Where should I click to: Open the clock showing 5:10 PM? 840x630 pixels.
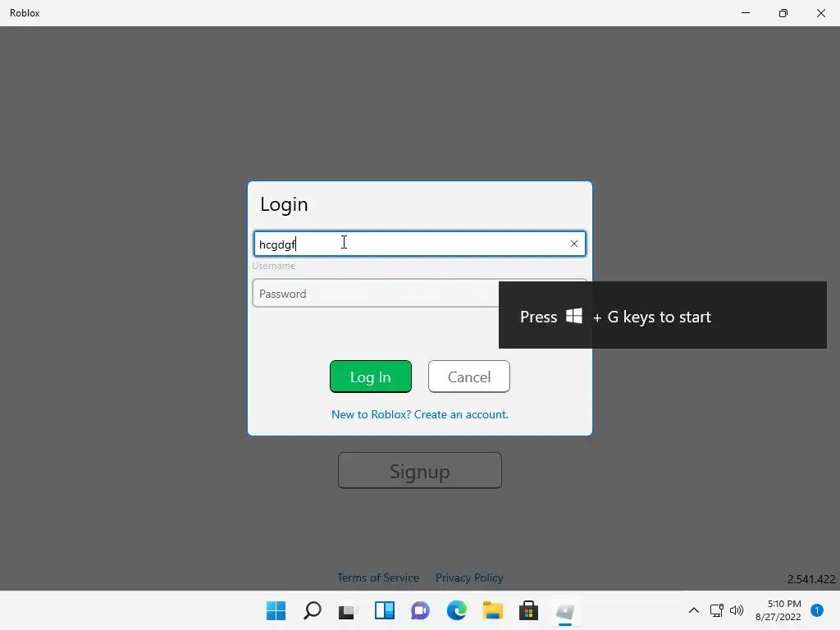click(778, 610)
